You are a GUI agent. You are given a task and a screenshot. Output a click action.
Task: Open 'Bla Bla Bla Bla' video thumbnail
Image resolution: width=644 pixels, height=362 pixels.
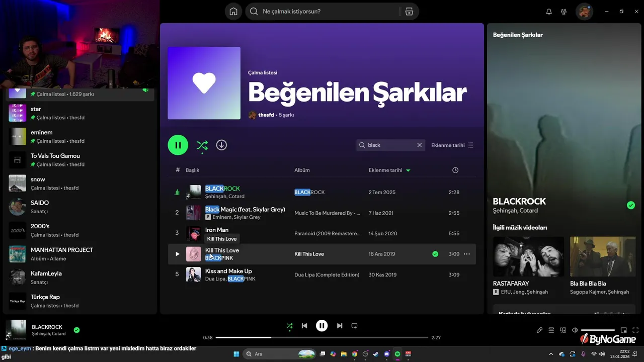603,257
